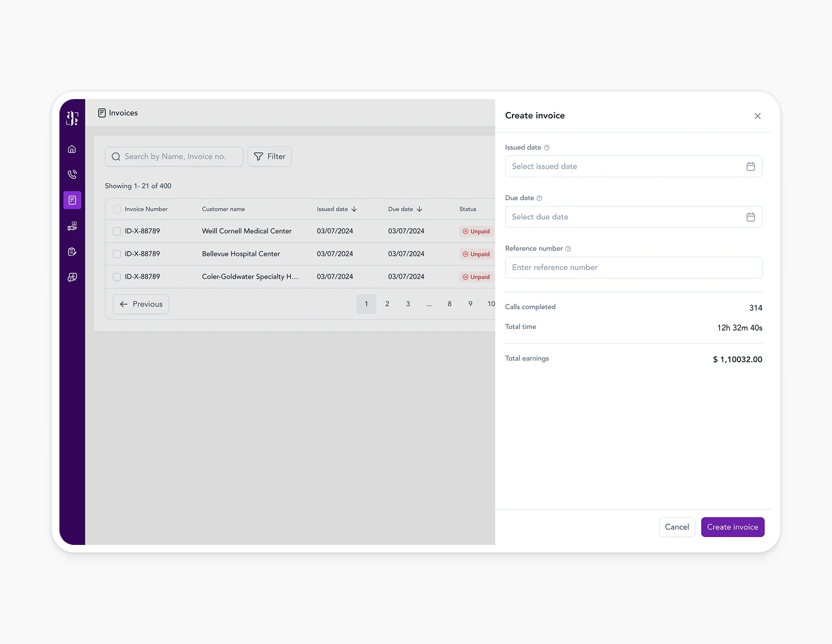Check the Weill Cornell Medical Center invoice row
832x644 pixels.
(x=116, y=231)
